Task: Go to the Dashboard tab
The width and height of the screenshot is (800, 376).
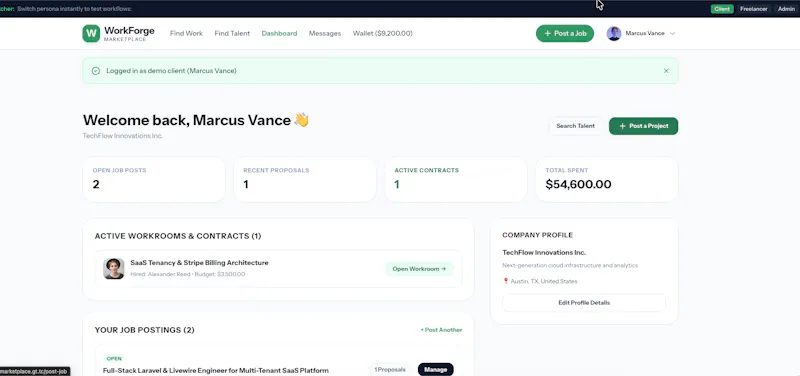Action: pos(279,33)
